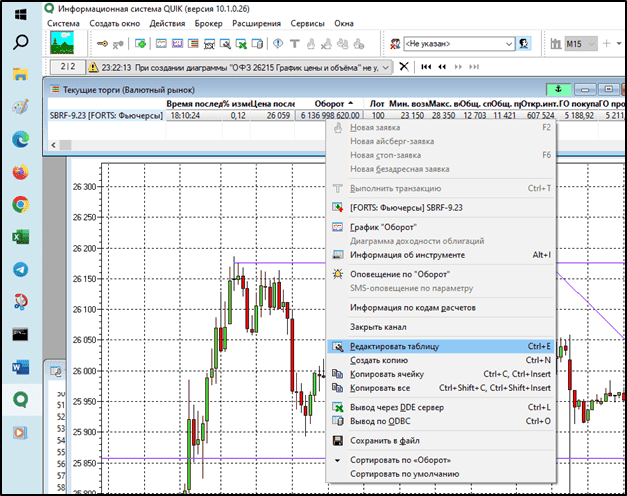The image size is (627, 496).
Task: Click the chart bars icon next to M15
Action: 555,44
